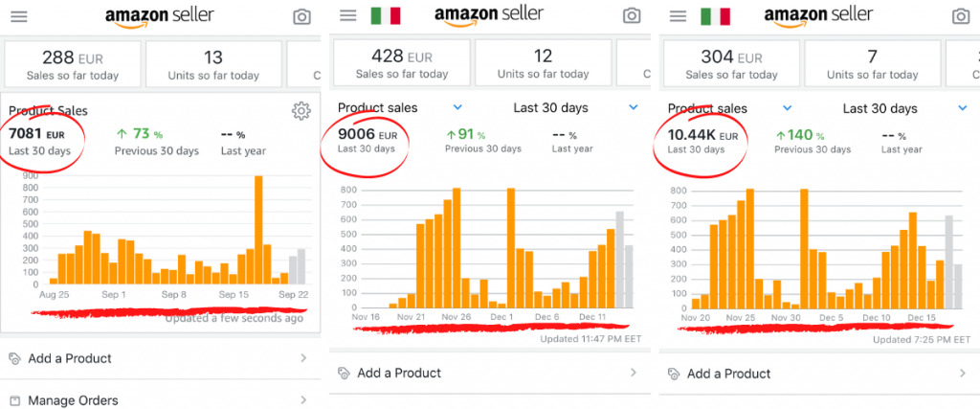Expand Last 30 days dropdown in middle panel
The height and width of the screenshot is (409, 980).
634,108
